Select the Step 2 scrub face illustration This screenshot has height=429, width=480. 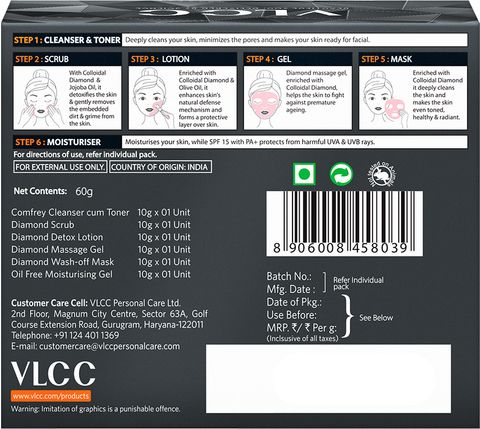[41, 98]
